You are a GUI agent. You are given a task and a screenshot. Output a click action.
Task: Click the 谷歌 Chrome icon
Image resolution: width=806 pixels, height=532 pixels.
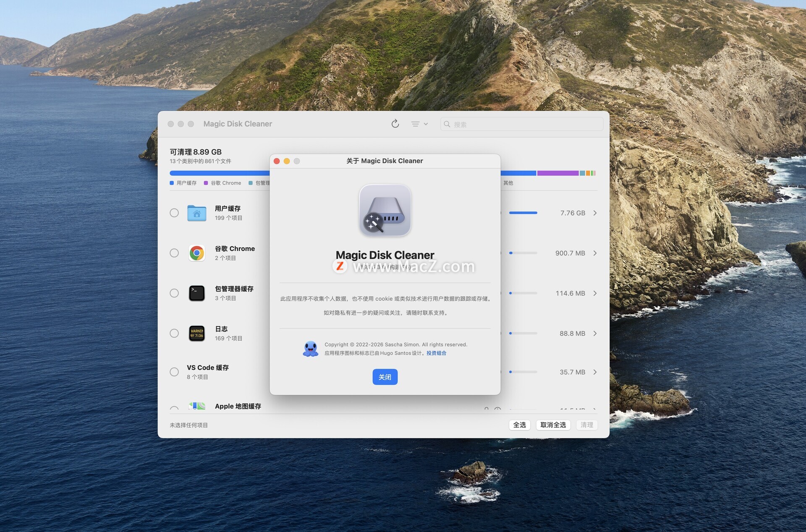click(196, 253)
